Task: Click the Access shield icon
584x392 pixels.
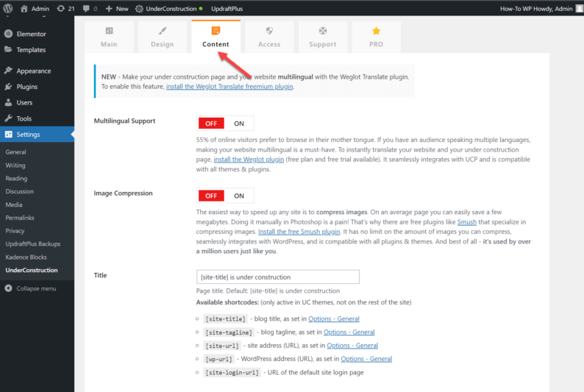Action: [x=269, y=31]
